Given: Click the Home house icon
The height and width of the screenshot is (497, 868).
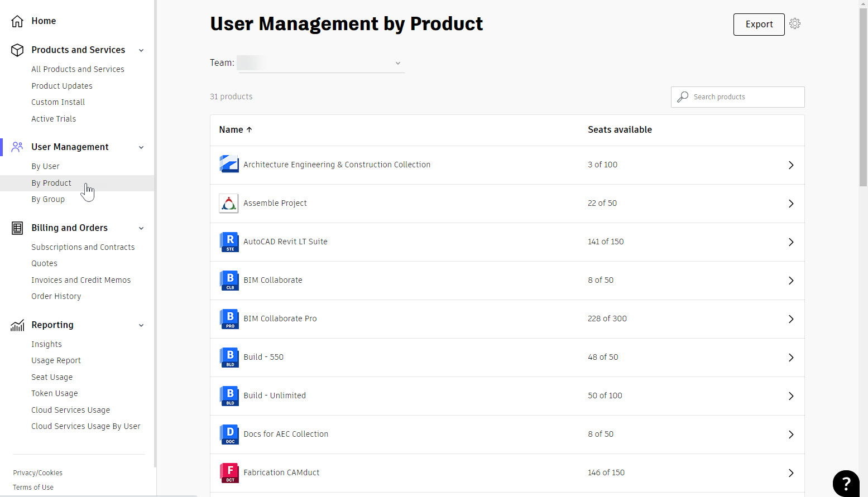Looking at the screenshot, I should click(17, 21).
